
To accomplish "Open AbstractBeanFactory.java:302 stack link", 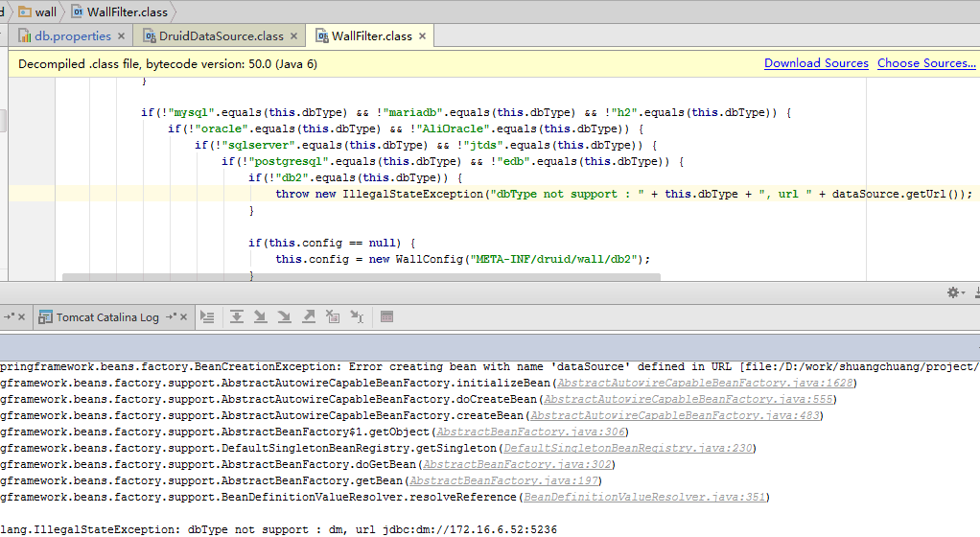I will click(517, 464).
